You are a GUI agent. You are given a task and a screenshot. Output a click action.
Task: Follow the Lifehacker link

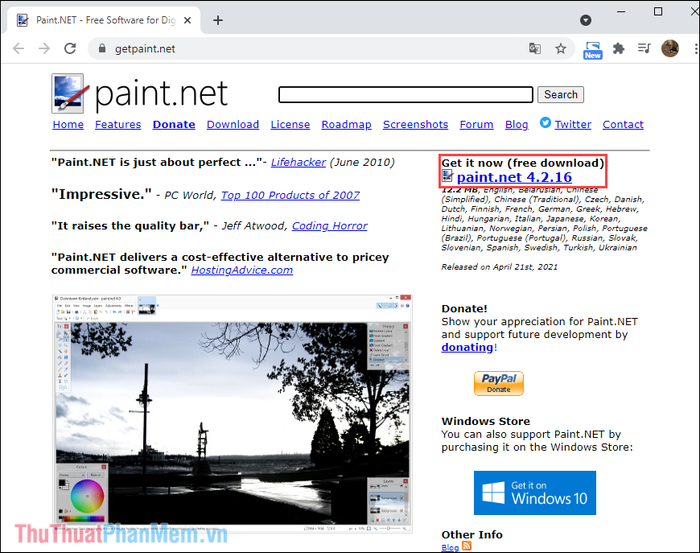(298, 162)
